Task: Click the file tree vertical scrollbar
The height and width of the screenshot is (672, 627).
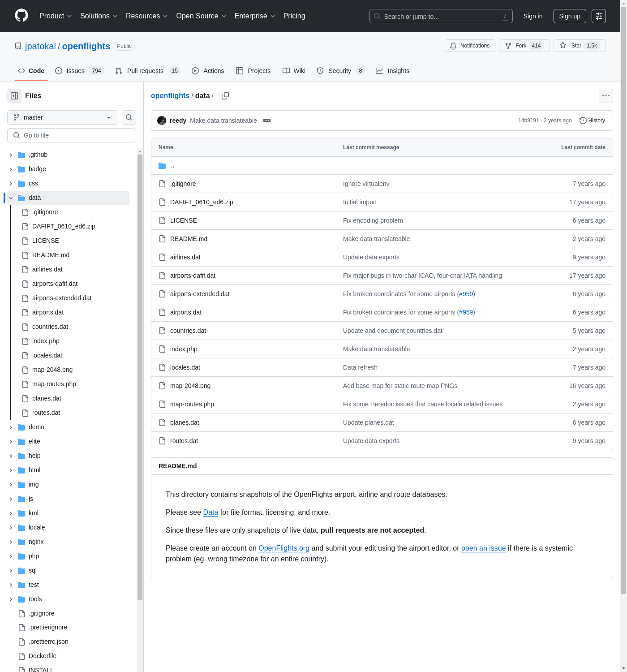Action: [140, 376]
